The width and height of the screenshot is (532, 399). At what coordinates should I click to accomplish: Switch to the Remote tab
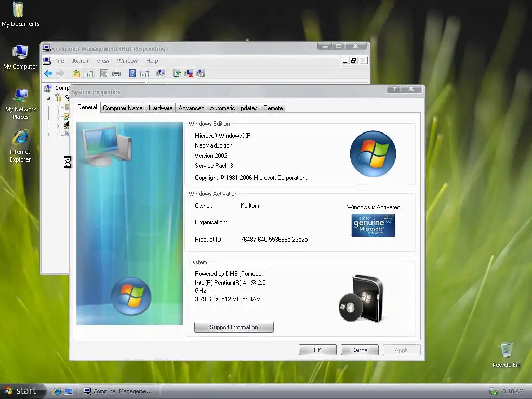(273, 108)
